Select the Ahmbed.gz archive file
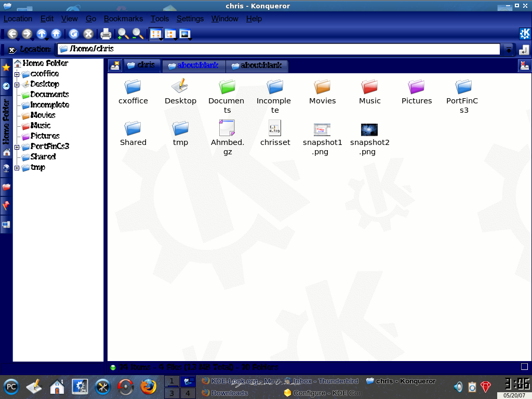The height and width of the screenshot is (399, 532). (x=228, y=137)
